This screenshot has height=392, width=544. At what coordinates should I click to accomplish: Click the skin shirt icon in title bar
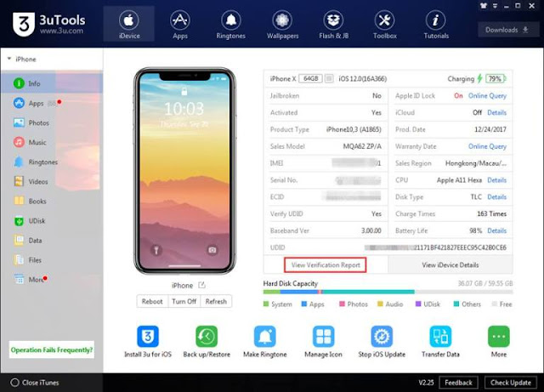click(x=484, y=6)
